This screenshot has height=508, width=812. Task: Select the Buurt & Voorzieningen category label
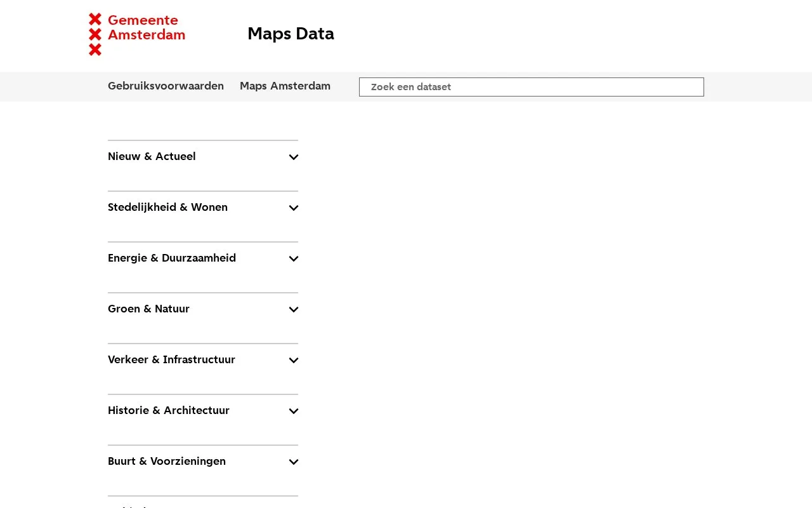(x=167, y=461)
